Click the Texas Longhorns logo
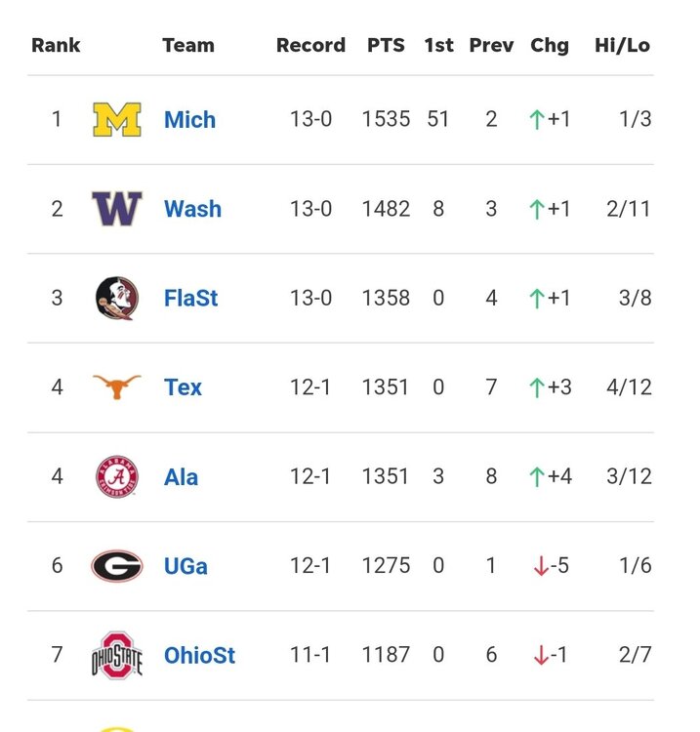 pyautogui.click(x=117, y=387)
